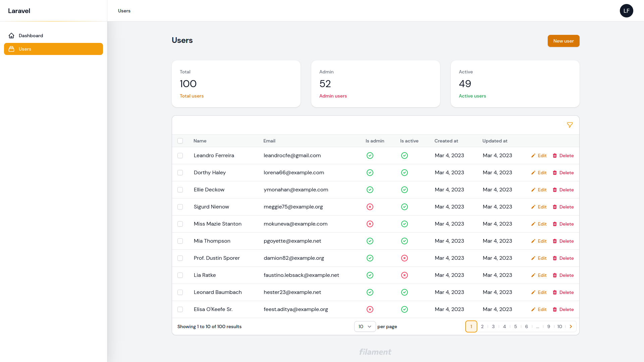Click the delete trash icon for Dorthy Haley

[x=554, y=173]
